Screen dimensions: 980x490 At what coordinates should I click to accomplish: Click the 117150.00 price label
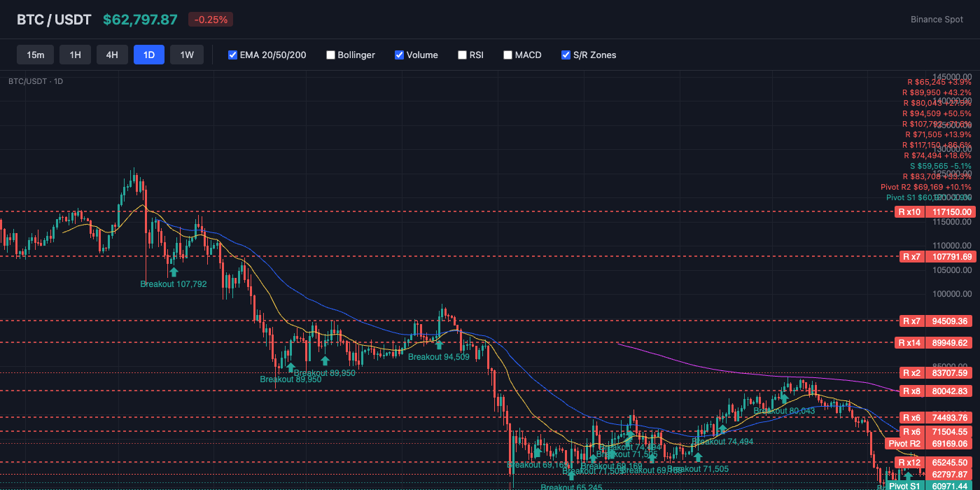tap(951, 211)
